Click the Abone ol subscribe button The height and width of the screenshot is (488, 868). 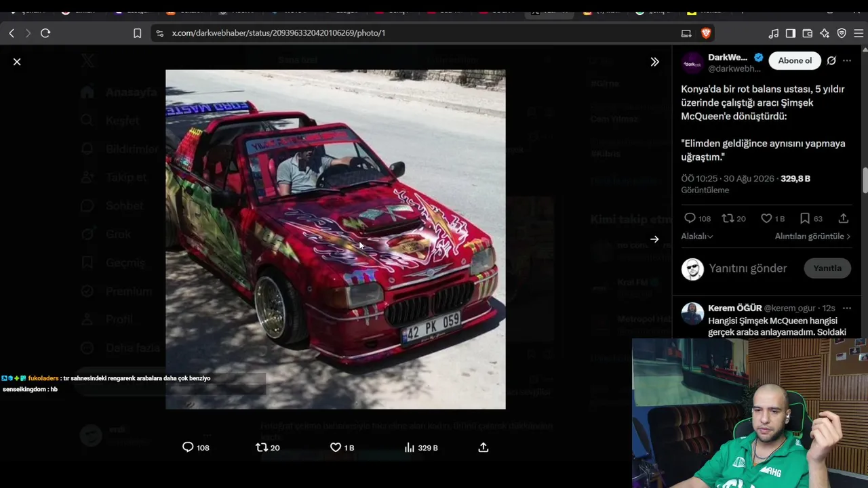coord(795,61)
